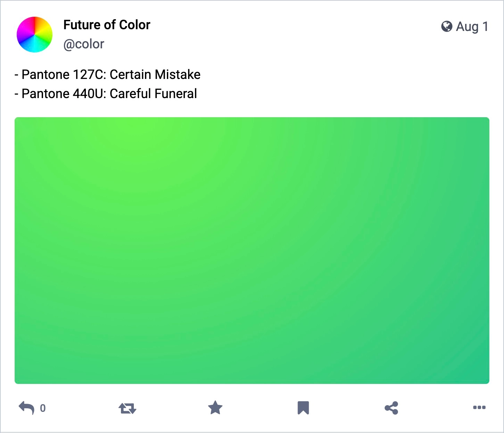Screen dimensions: 504x433
Task: Bookmark this Pantone color post
Action: pyautogui.click(x=303, y=408)
